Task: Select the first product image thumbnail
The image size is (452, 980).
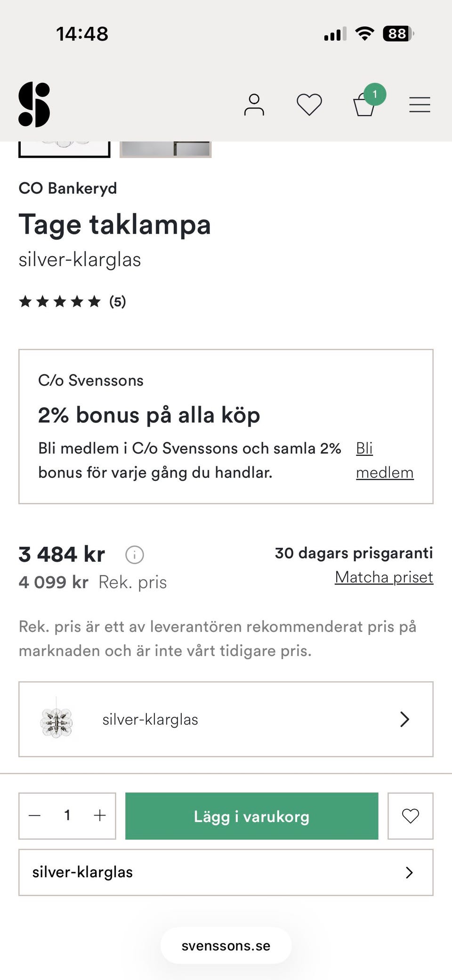Action: (x=65, y=148)
